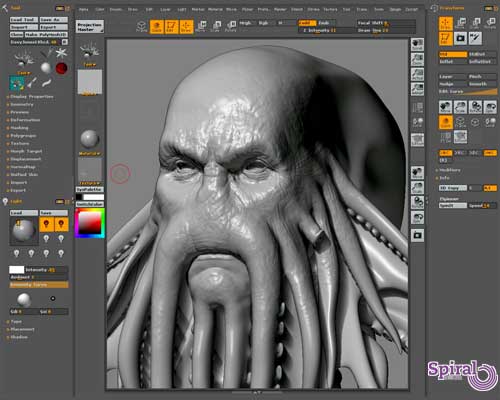Open Intensity Curve in Light palette
500x400 pixels.
[39, 285]
